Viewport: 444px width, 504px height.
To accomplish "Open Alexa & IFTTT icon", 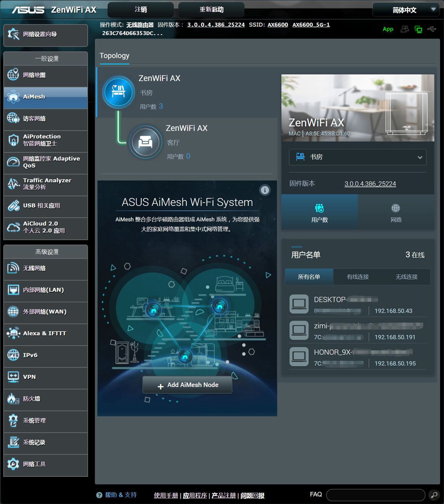I will [13, 333].
